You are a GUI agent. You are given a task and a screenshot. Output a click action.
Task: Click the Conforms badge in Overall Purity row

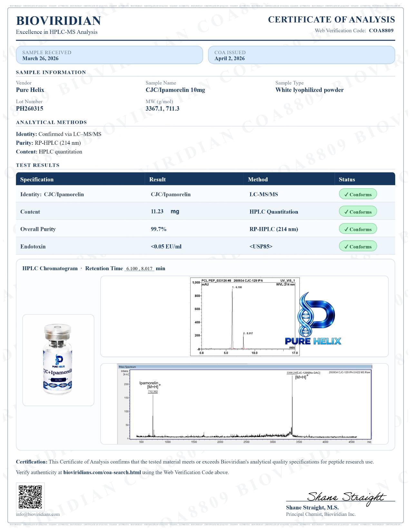coord(358,229)
